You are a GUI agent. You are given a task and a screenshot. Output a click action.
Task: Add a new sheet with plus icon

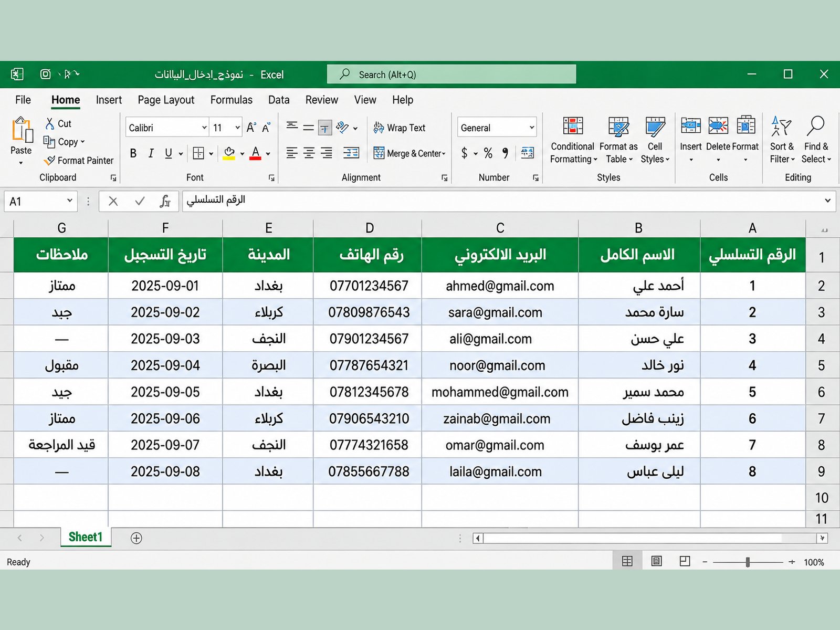136,538
